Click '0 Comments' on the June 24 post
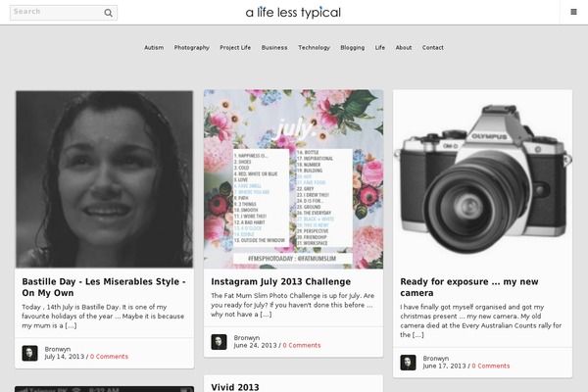Image resolution: width=588 pixels, height=392 pixels. point(302,346)
